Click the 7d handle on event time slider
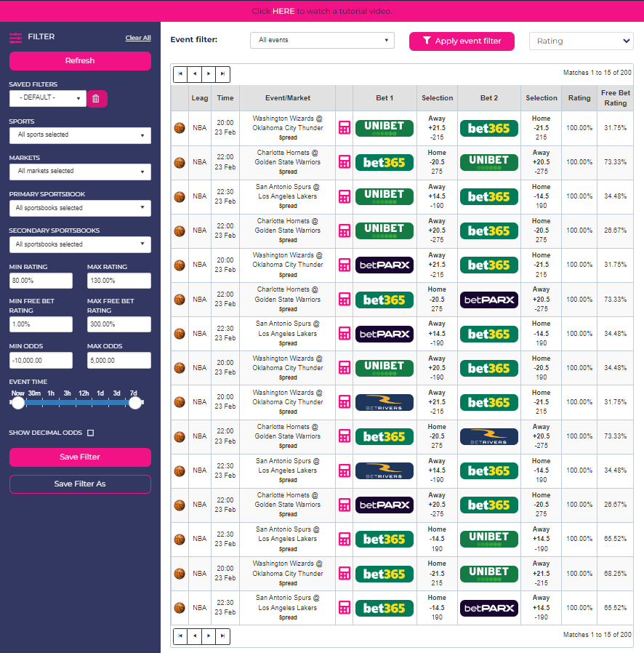 point(135,402)
